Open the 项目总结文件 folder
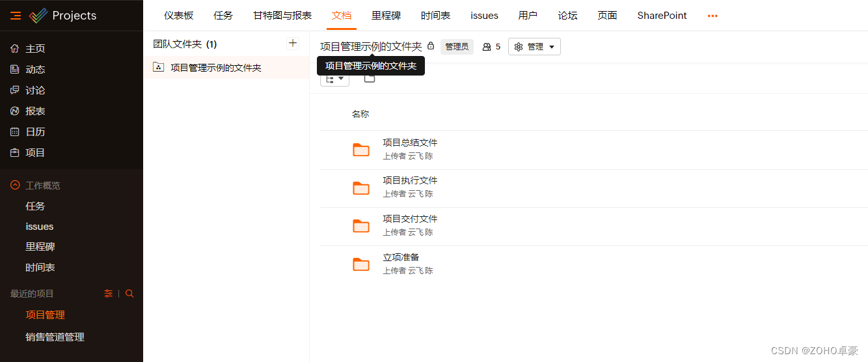868x362 pixels. coord(410,143)
